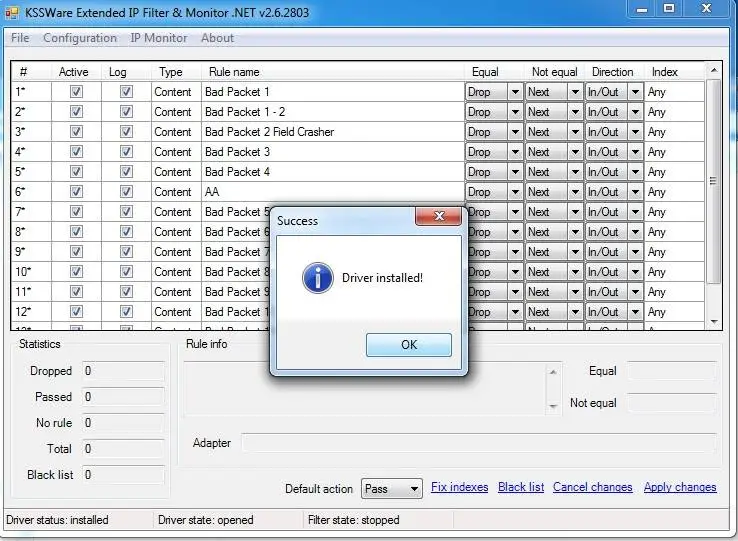The height and width of the screenshot is (541, 738).
Task: Select the 'AA' rule name cell
Action: coord(333,192)
